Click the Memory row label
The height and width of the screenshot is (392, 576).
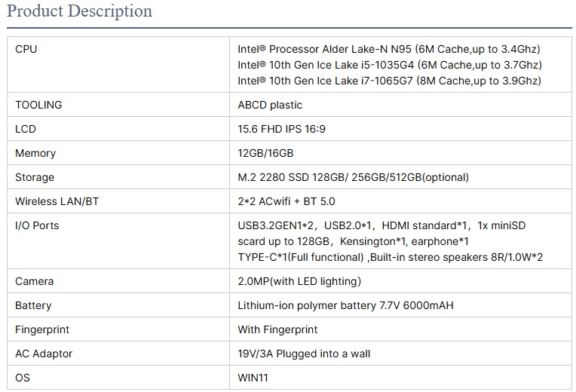tap(35, 153)
